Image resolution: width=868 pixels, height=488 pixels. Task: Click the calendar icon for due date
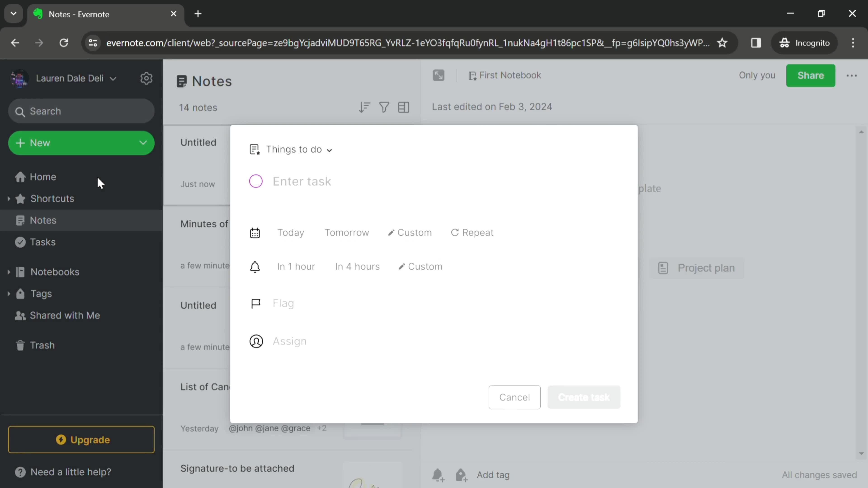point(255,232)
